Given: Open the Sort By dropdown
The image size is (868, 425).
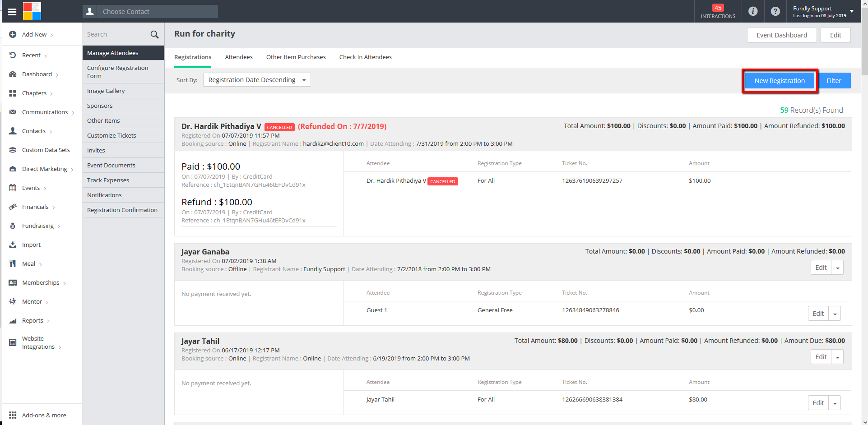Looking at the screenshot, I should tap(257, 80).
